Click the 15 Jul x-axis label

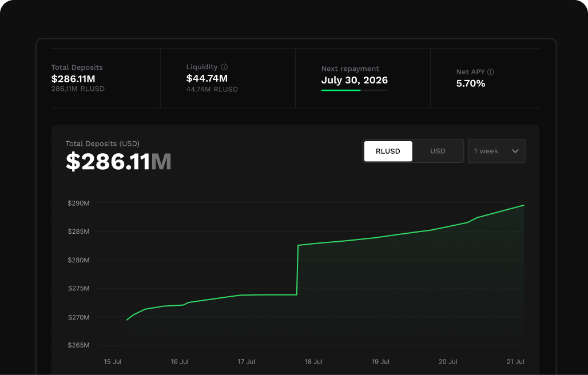113,362
